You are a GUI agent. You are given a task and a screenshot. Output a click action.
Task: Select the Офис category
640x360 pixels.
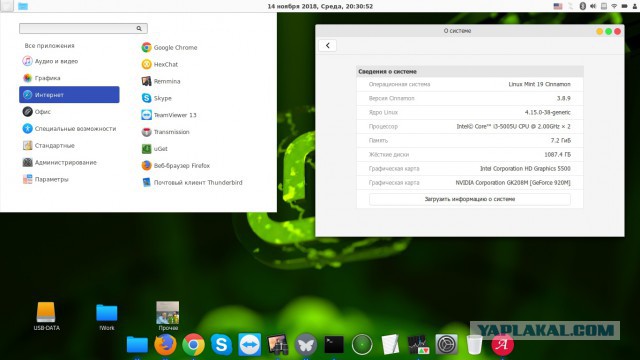(37, 111)
